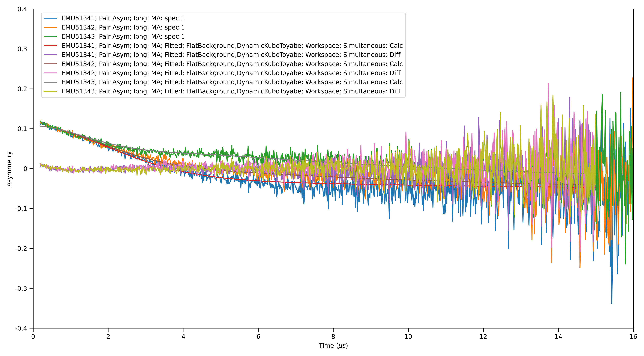Click the gray swatch for EMU51343 Calc

50,82
